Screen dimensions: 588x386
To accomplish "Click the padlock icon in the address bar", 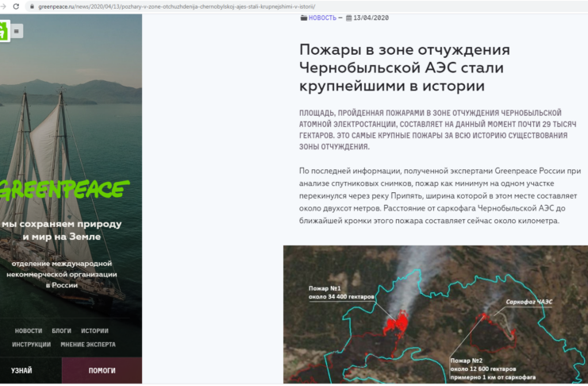I will pyautogui.click(x=32, y=7).
